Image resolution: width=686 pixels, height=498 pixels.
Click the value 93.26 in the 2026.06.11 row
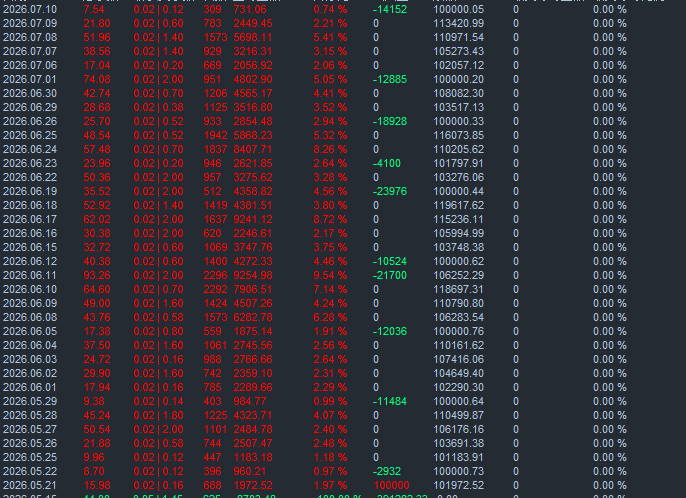97,275
